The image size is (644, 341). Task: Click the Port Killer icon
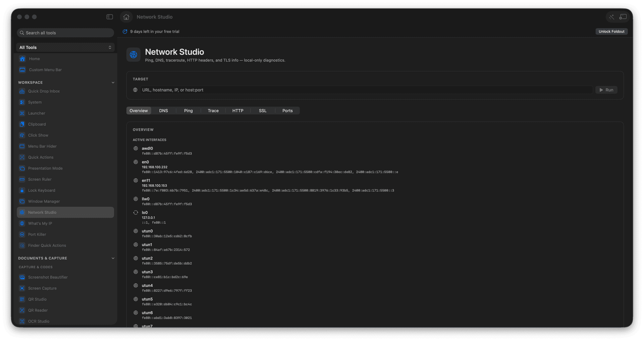pos(22,235)
